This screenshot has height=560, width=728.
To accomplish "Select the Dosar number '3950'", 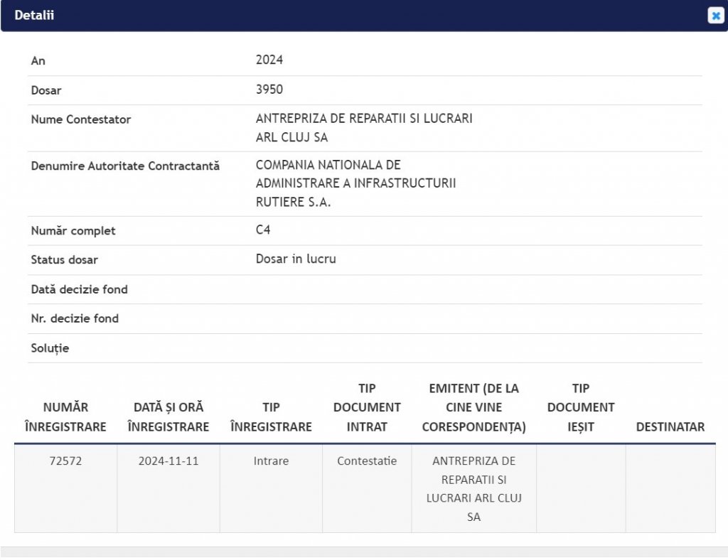I will 269,89.
